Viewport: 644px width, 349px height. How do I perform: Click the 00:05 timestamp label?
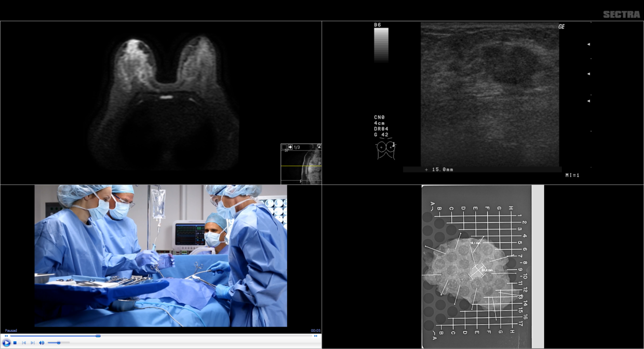click(x=316, y=330)
